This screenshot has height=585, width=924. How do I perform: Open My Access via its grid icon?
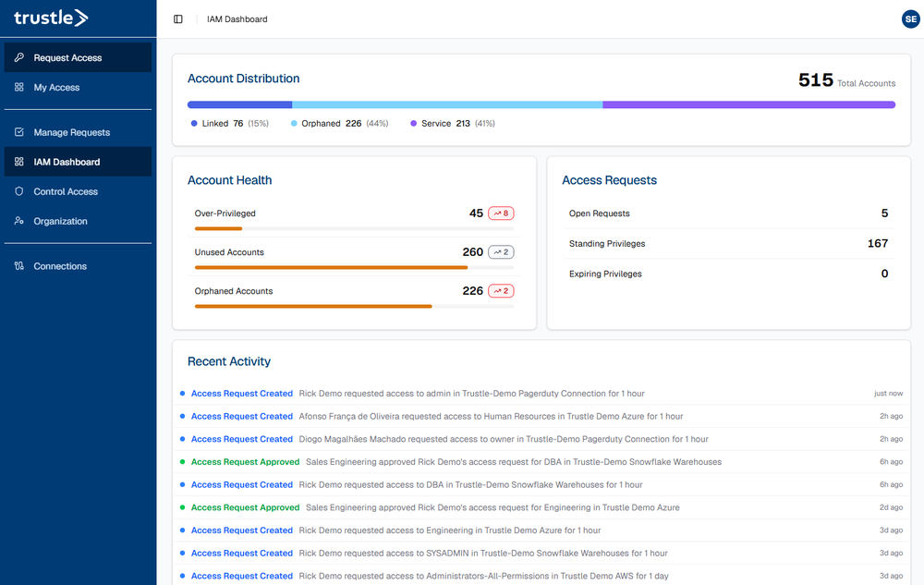pyautogui.click(x=18, y=87)
